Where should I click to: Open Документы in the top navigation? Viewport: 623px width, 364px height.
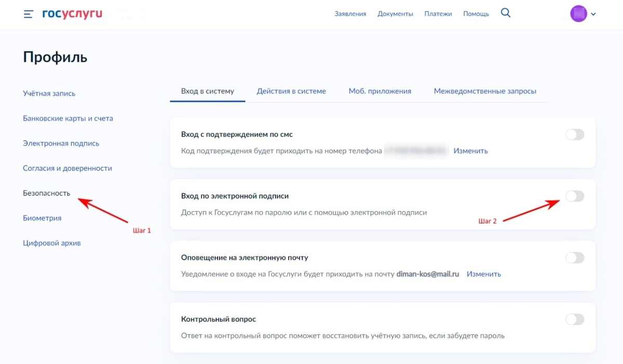395,14
